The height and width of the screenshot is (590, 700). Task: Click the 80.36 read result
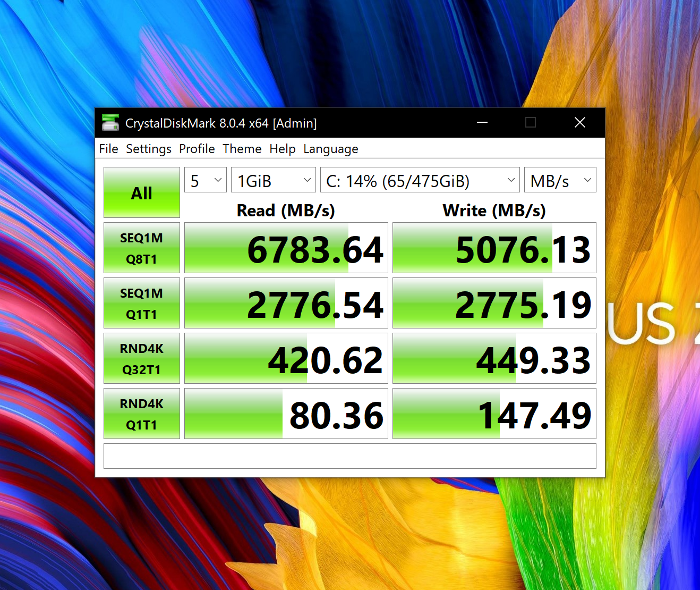click(x=286, y=414)
